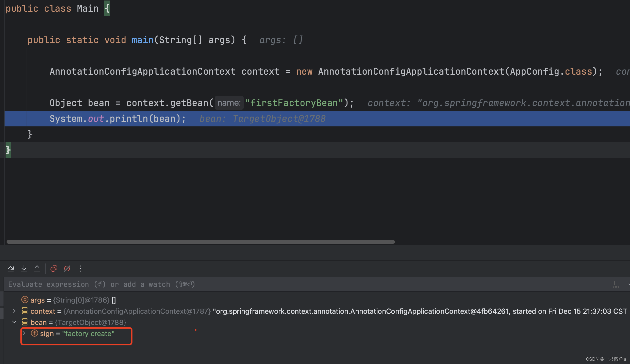The width and height of the screenshot is (630, 364).
Task: Click the args parameter 'p' icon
Action: tap(25, 300)
